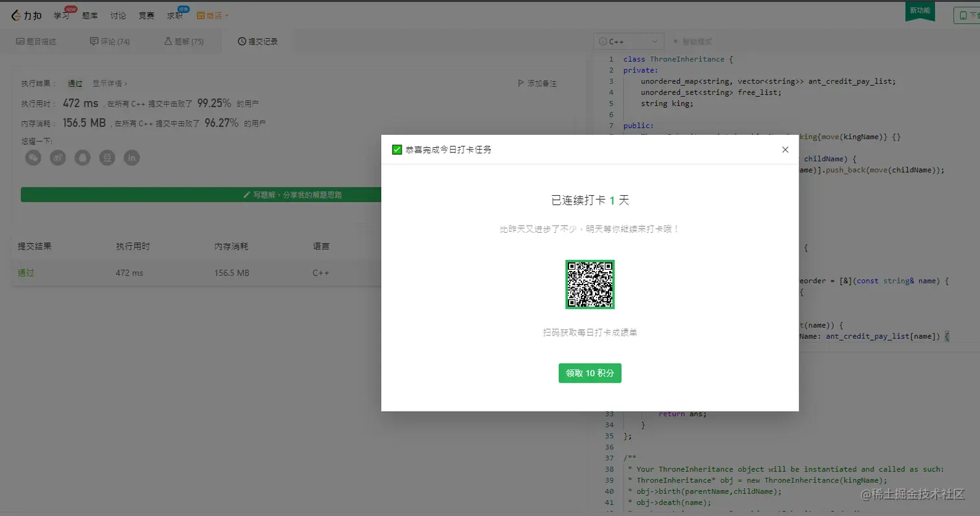Click the download app button at top right
Screen dimensions: 980x516
[966, 15]
